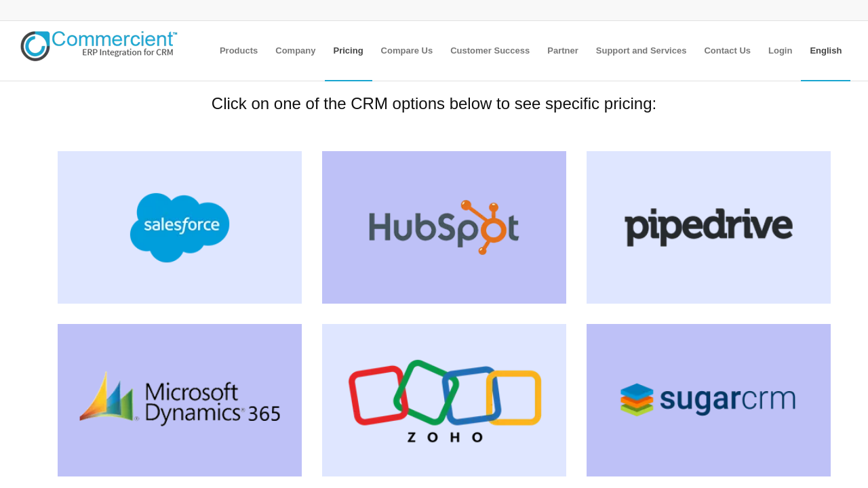Click the Login link
This screenshot has height=488, width=868.
click(x=780, y=51)
